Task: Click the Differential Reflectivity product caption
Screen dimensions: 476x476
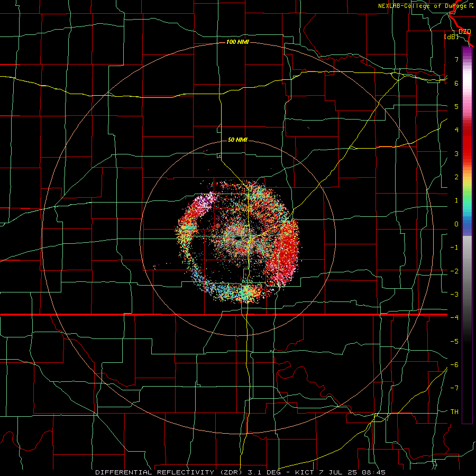Action: [241, 472]
